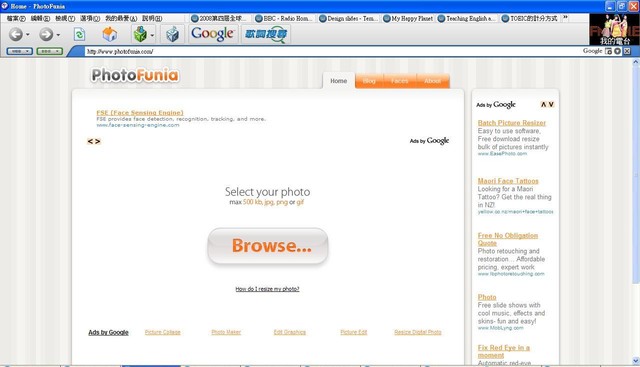Click the grey-blue cube toolbar icon

172,34
